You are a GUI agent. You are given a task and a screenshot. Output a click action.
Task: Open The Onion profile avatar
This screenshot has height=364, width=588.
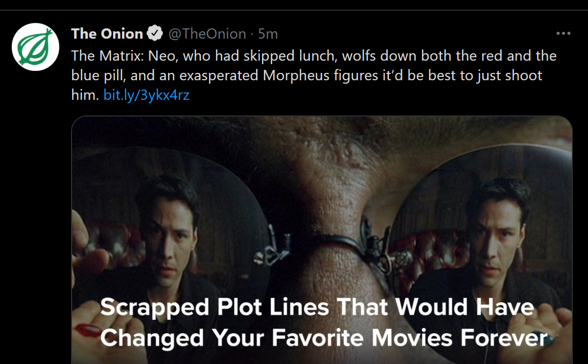tap(32, 47)
